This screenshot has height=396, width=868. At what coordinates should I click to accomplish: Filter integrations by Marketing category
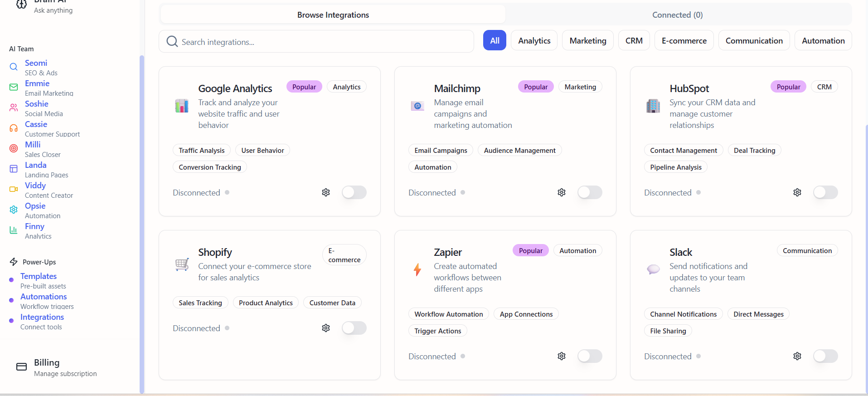click(x=587, y=41)
